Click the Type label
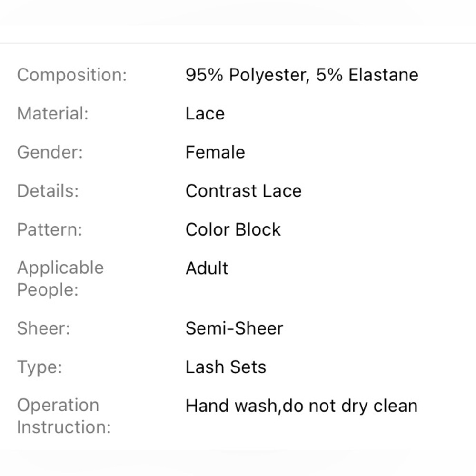Screen dimensions: 476x476 [x=40, y=367]
